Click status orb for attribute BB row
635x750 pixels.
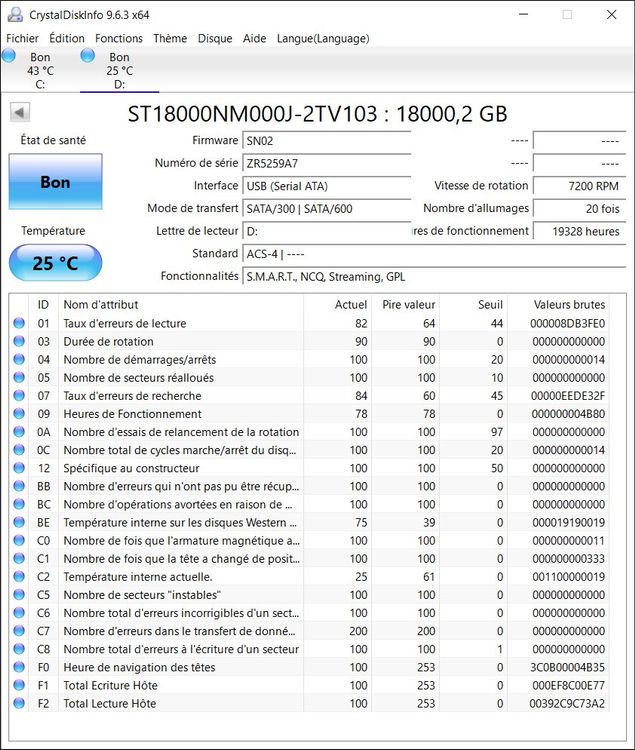[x=19, y=486]
